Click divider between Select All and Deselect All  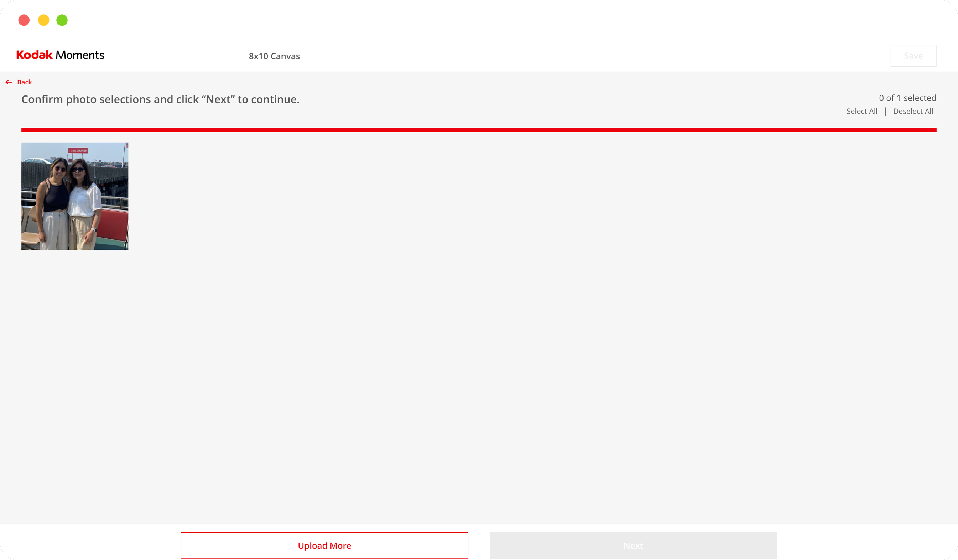point(885,112)
